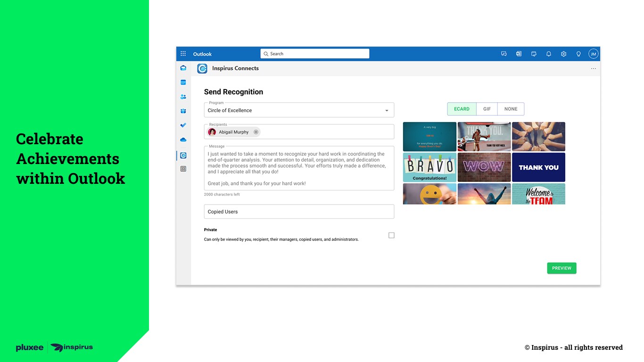
Task: Switch to the ECARD tab
Action: click(462, 109)
